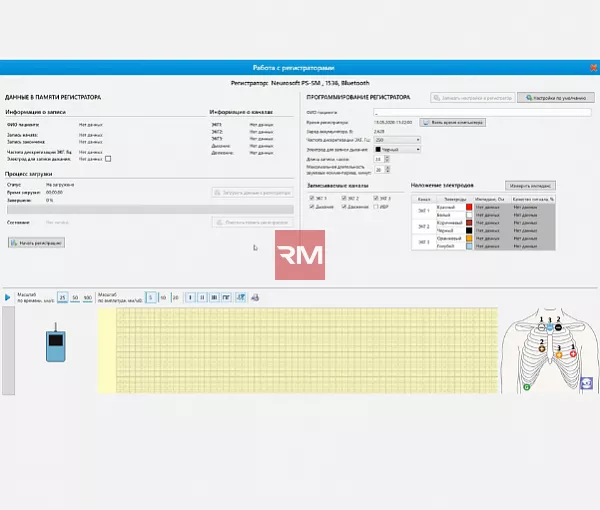Click the Настройки по умолчанию button
The height and width of the screenshot is (510, 600).
pos(556,98)
